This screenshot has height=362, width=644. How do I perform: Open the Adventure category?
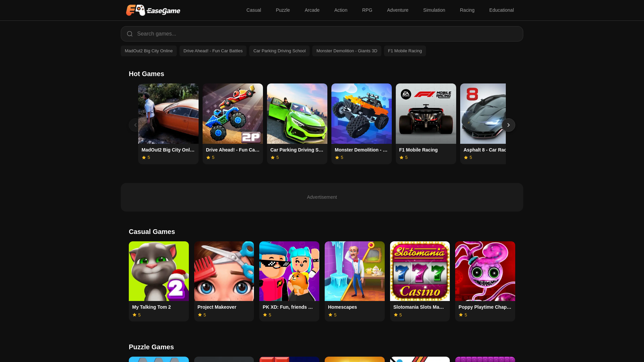pos(398,10)
